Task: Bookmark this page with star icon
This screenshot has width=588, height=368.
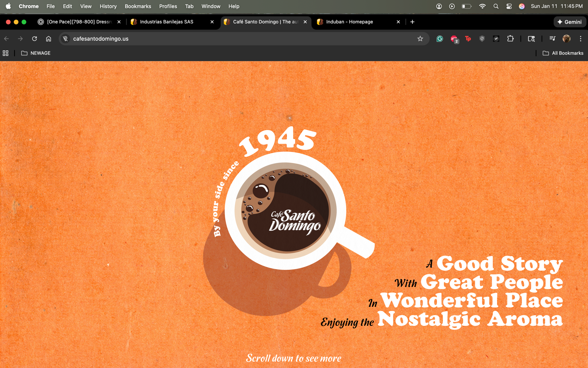Action: (420, 39)
